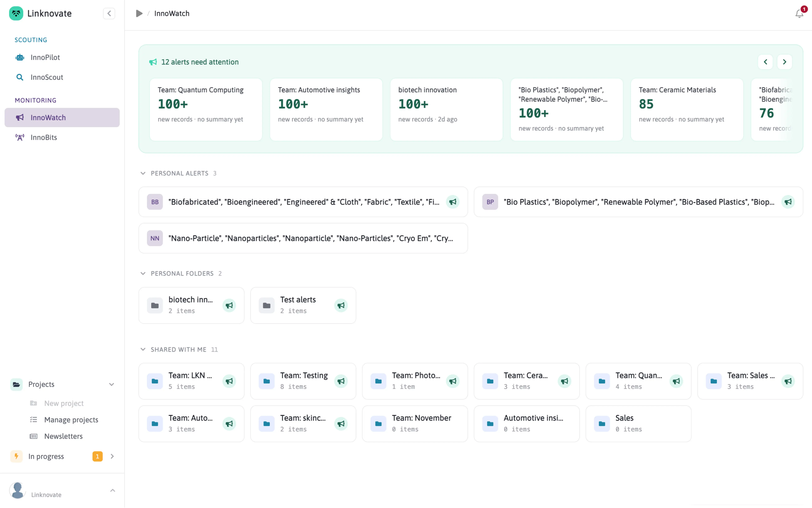Click the InnoWatch breadcrumb
The height and width of the screenshot is (508, 812).
click(172, 13)
